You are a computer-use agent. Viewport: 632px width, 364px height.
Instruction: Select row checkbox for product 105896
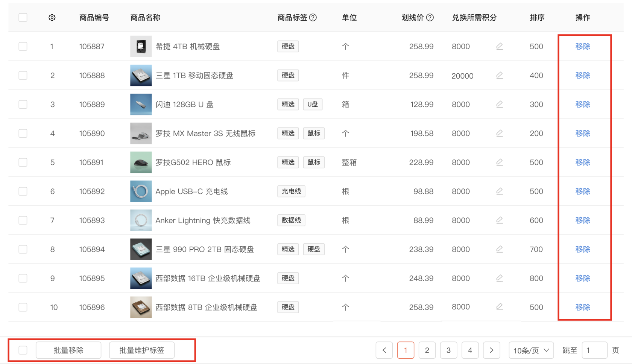[x=23, y=307]
